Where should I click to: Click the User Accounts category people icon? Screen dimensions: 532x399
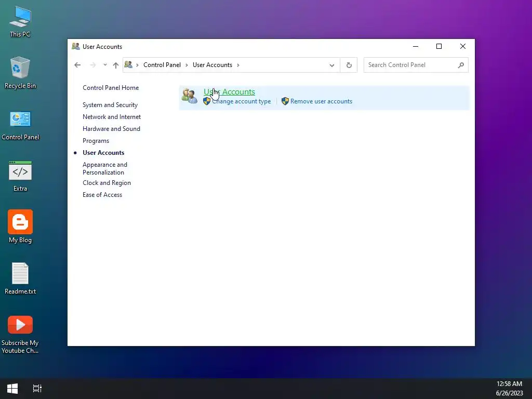[189, 96]
